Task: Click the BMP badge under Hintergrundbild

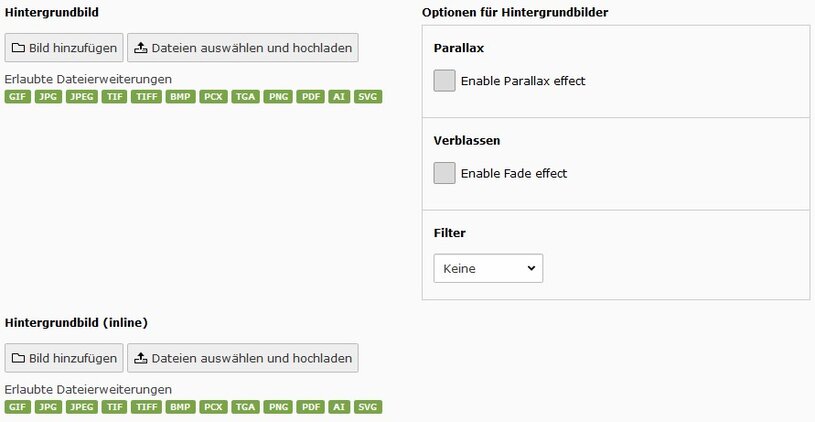Action: point(181,97)
